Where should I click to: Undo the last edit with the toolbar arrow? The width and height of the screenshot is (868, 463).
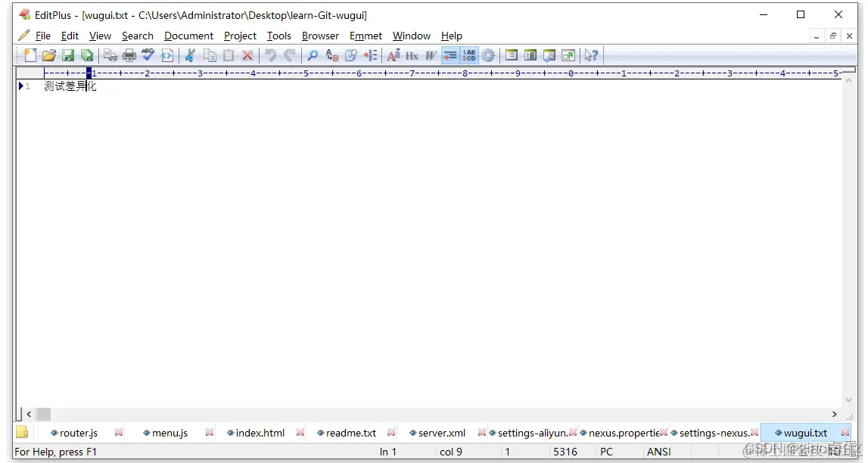point(270,55)
